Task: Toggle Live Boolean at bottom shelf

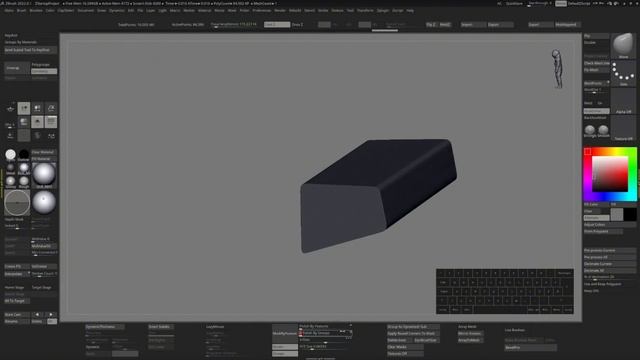Action: 515,330
